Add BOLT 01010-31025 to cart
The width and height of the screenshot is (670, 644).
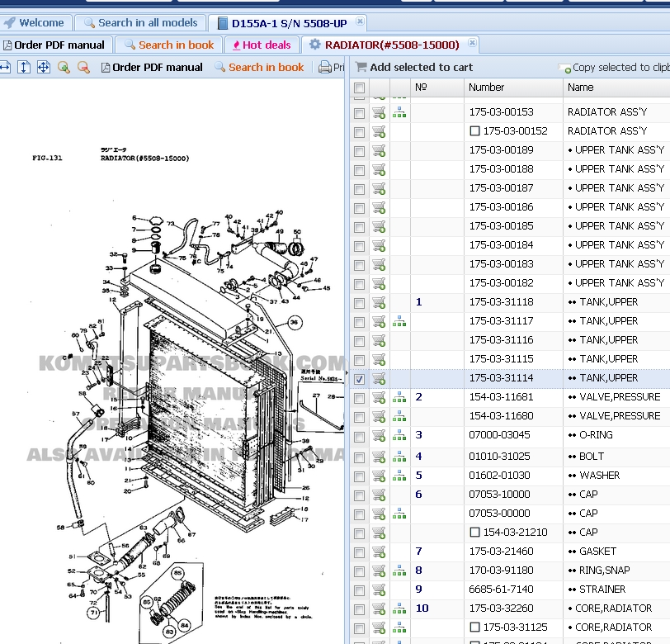tap(379, 457)
